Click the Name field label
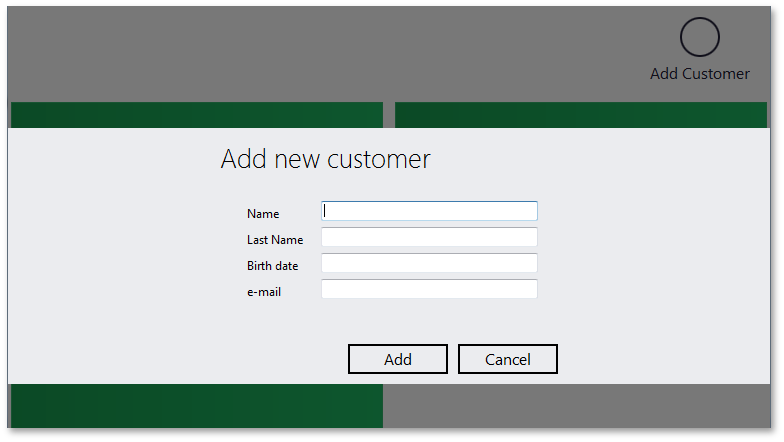This screenshot has width=784, height=442. pyautogui.click(x=263, y=214)
